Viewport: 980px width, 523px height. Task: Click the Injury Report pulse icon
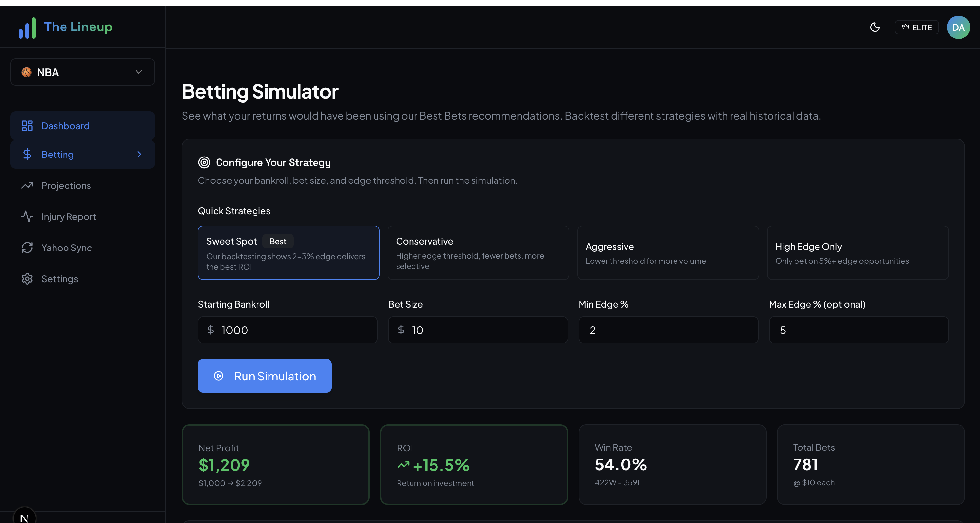pos(27,217)
